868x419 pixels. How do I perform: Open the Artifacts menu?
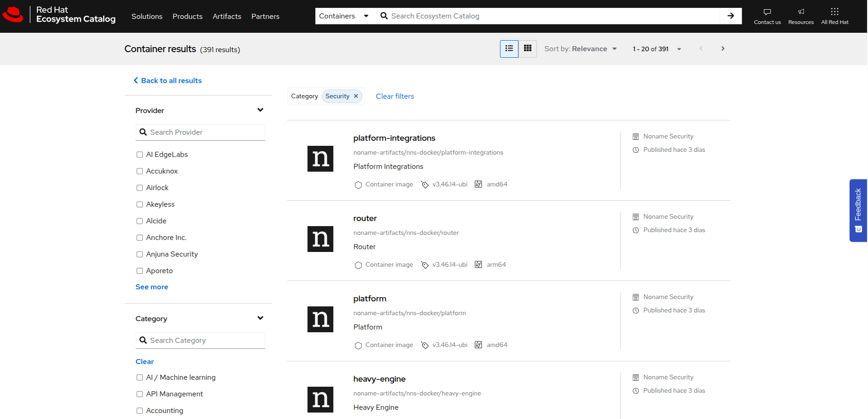click(x=227, y=17)
